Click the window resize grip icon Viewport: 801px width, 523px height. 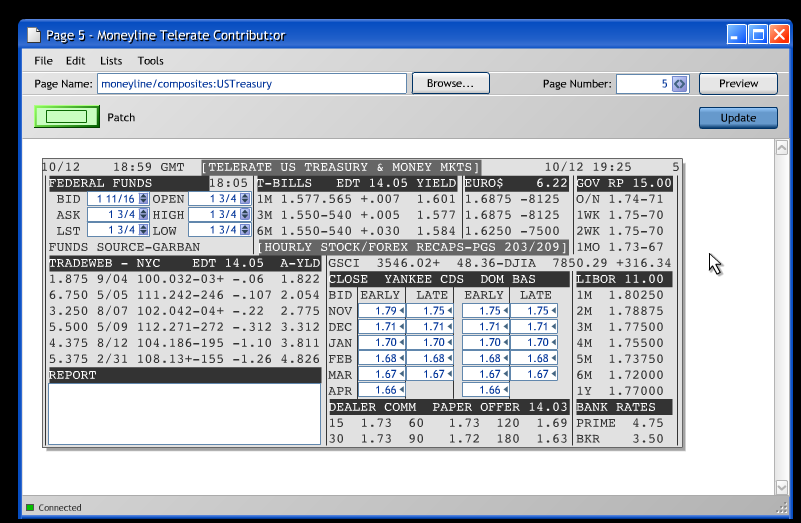point(782,507)
